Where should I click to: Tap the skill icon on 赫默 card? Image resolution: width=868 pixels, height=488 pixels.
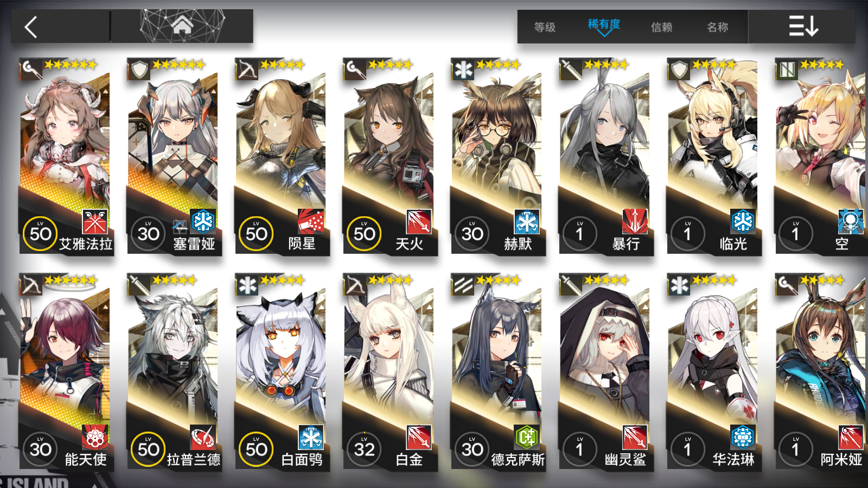(x=527, y=221)
